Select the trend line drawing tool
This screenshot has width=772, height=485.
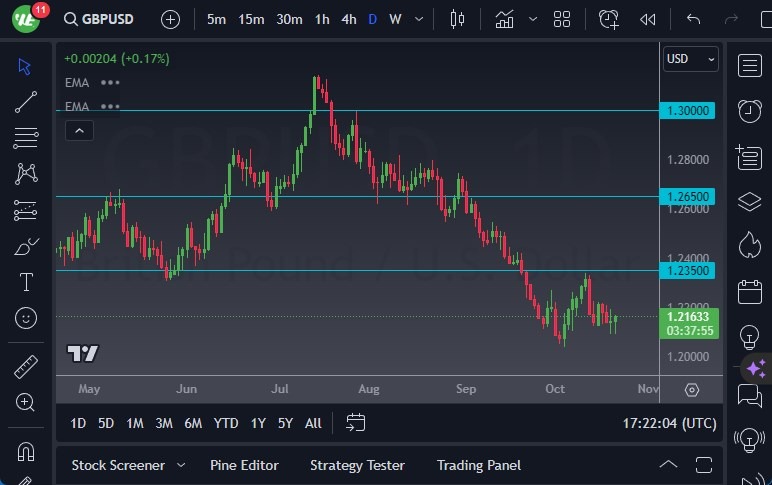(x=26, y=101)
